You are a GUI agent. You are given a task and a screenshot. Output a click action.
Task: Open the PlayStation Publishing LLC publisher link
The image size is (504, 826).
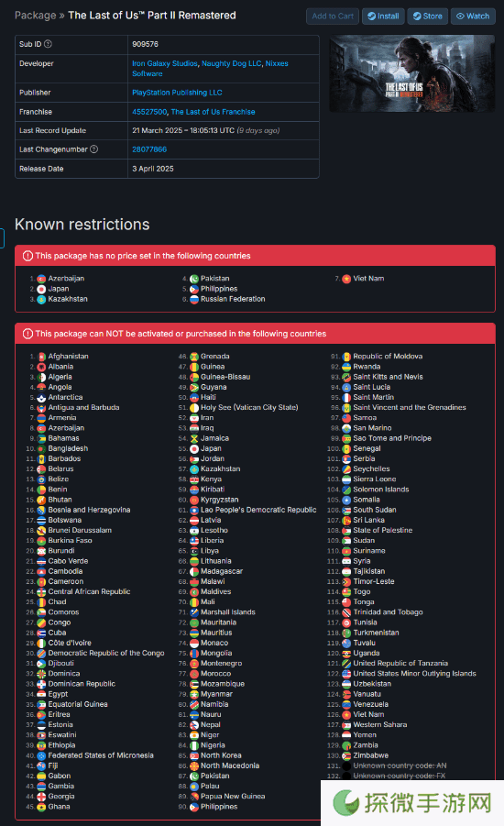(177, 93)
